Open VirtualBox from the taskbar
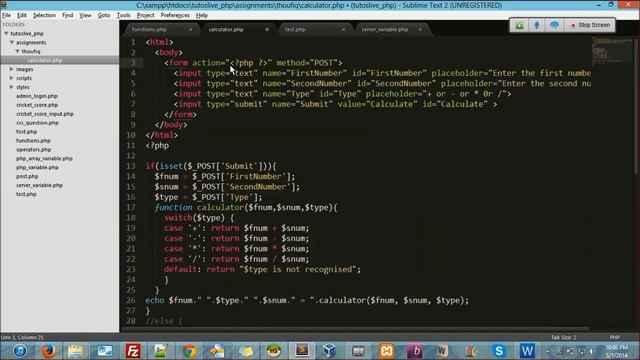640x360 pixels. point(329,351)
